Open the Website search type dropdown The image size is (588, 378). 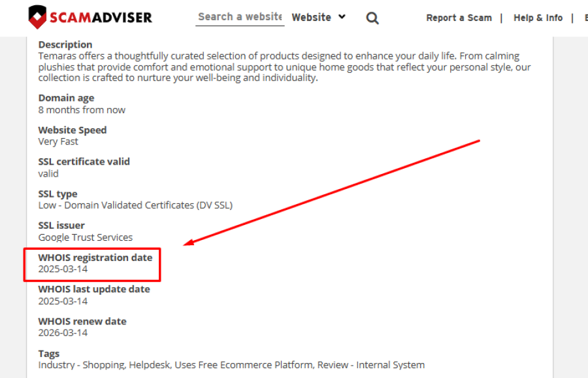(x=318, y=18)
